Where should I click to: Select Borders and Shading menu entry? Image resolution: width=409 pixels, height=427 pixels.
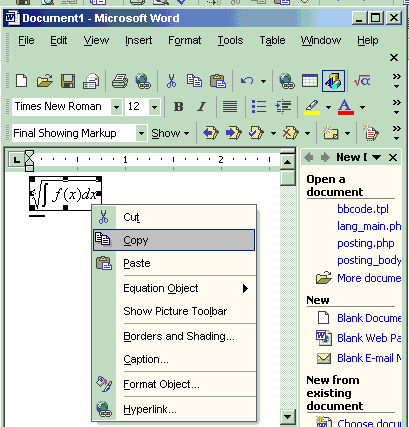coord(174,336)
